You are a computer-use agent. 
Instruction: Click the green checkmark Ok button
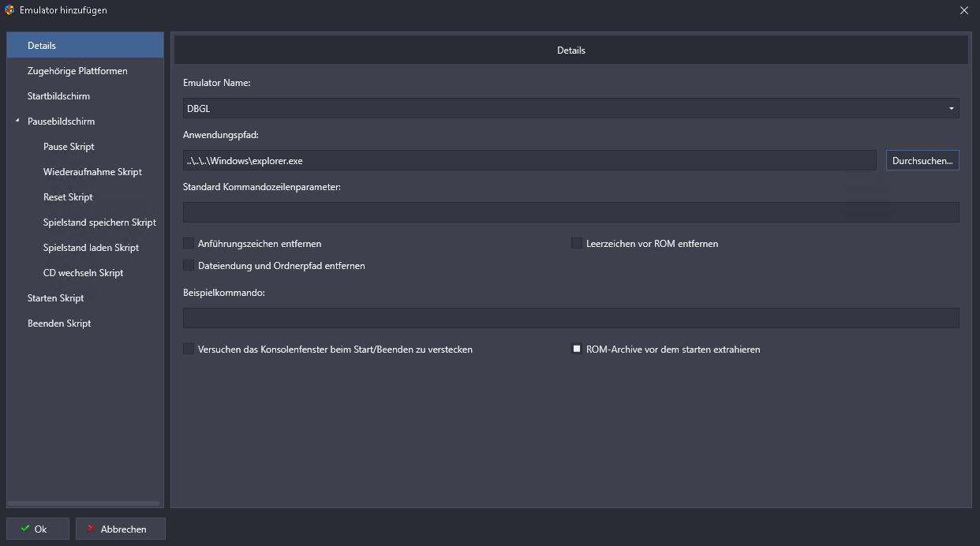click(x=38, y=529)
